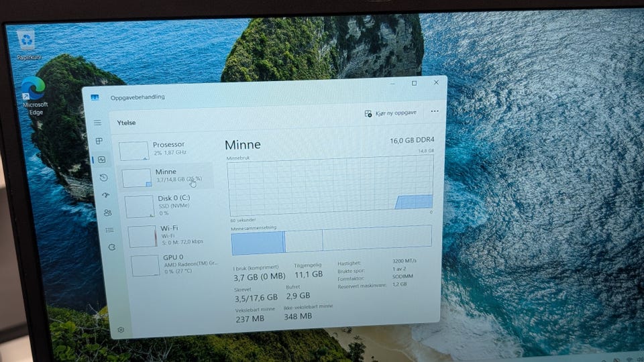
Task: Click the I bruk value 3,7 GB (0 MB)
Action: pyautogui.click(x=259, y=277)
